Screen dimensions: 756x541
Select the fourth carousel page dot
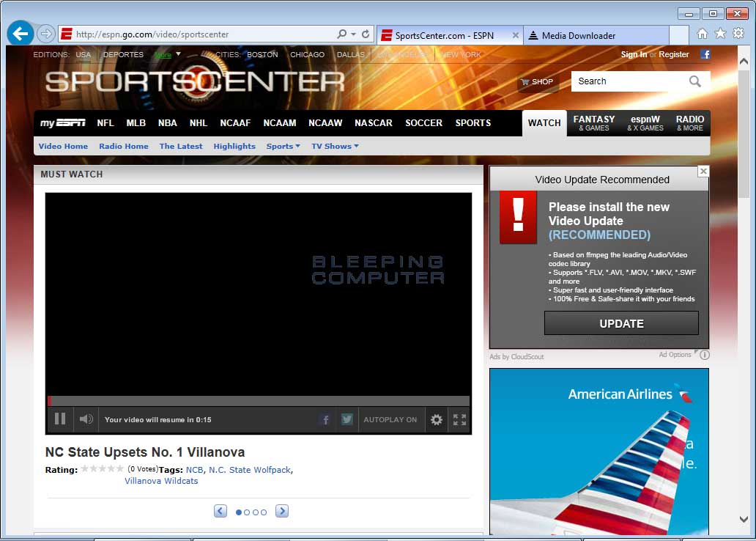point(264,512)
